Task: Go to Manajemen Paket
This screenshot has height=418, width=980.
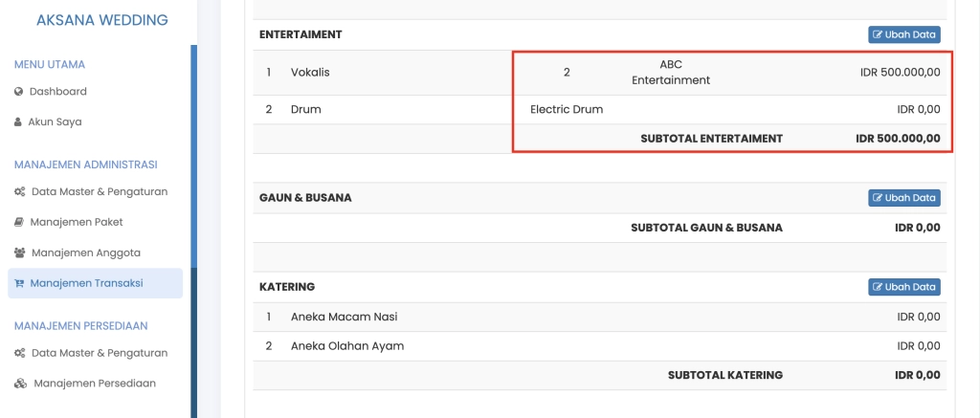Action: tap(76, 222)
